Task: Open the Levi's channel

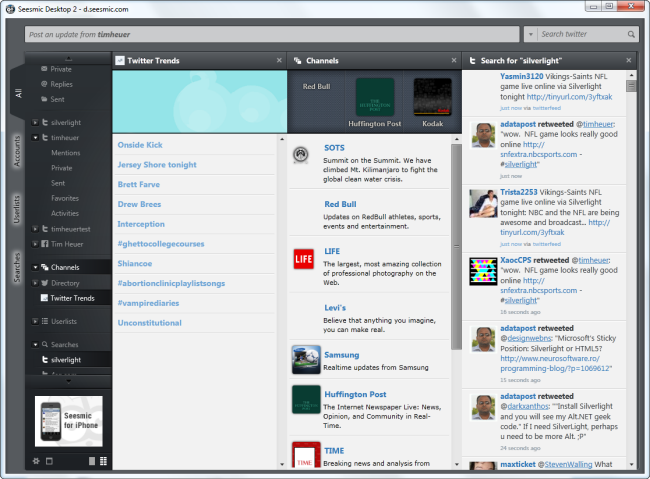Action: (335, 308)
